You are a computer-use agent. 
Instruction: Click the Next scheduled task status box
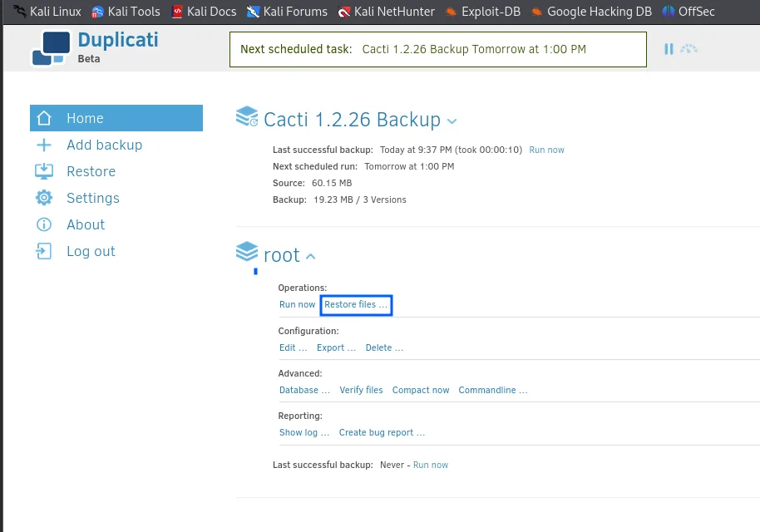pyautogui.click(x=438, y=49)
